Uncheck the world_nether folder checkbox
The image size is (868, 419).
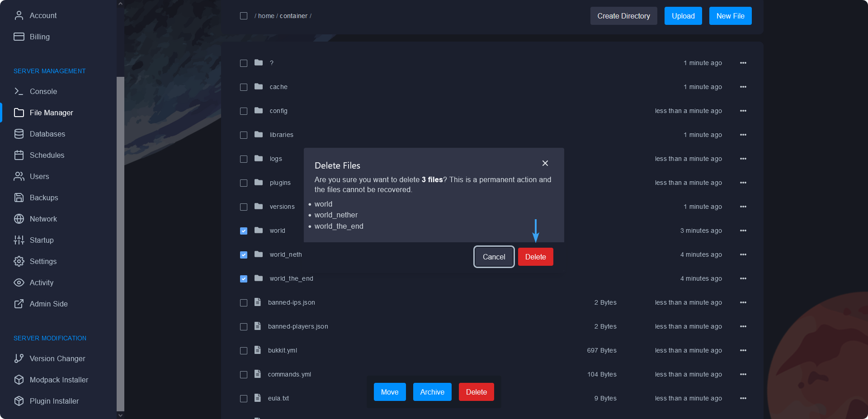point(244,255)
